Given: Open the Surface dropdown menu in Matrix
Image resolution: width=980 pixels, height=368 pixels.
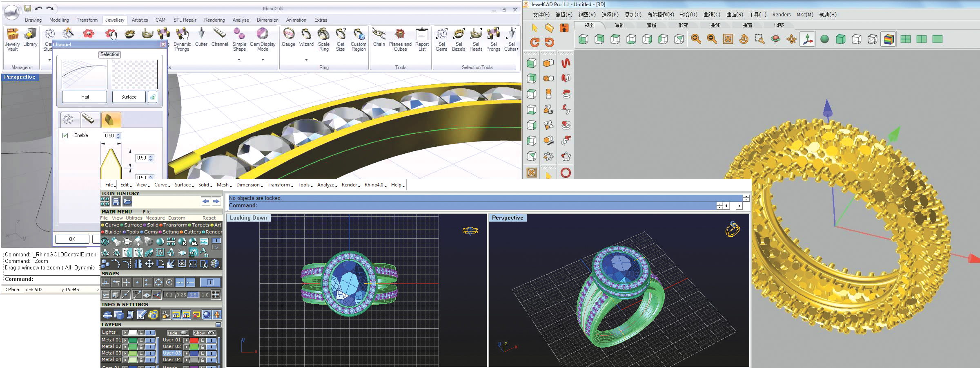Looking at the screenshot, I should pos(185,185).
